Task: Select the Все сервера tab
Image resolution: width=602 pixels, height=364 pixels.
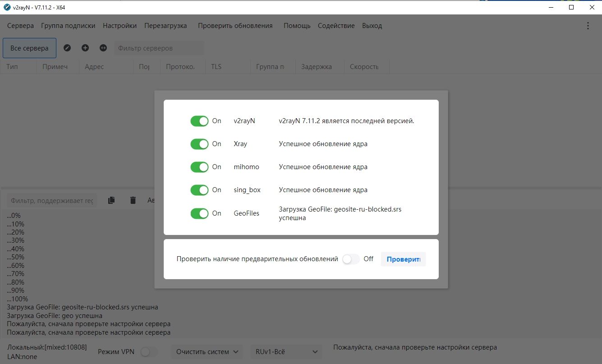Action: tap(29, 48)
